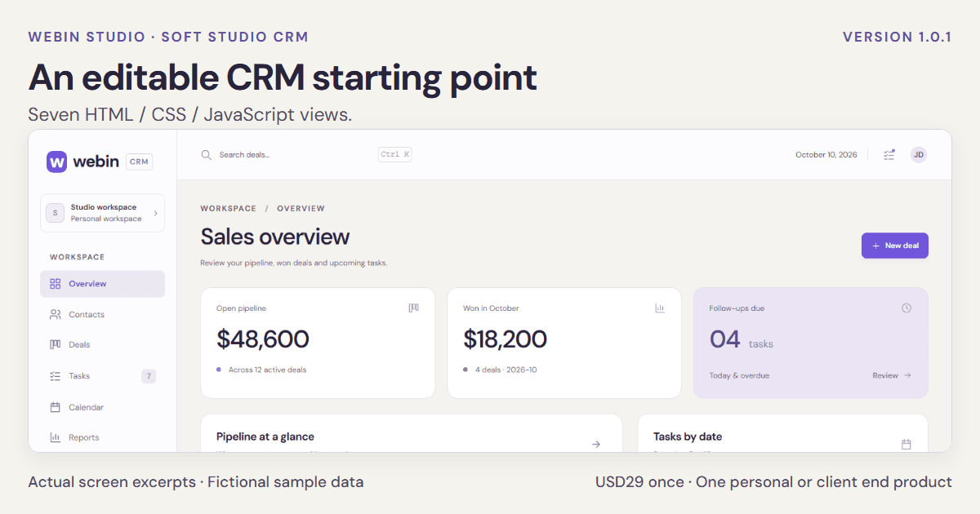This screenshot has width=980, height=514.
Task: Click the Tasks by date heading
Action: click(x=688, y=436)
